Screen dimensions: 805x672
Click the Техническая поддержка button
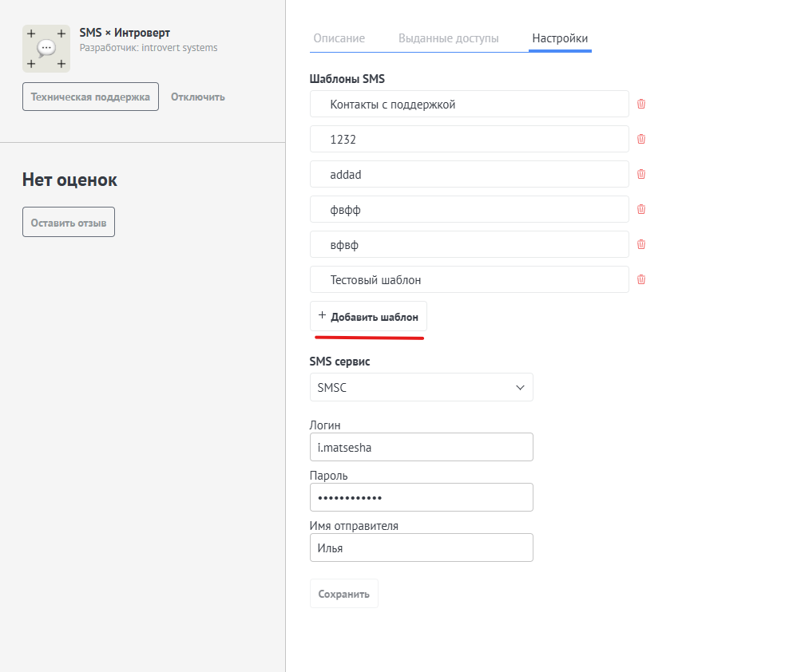[x=90, y=97]
